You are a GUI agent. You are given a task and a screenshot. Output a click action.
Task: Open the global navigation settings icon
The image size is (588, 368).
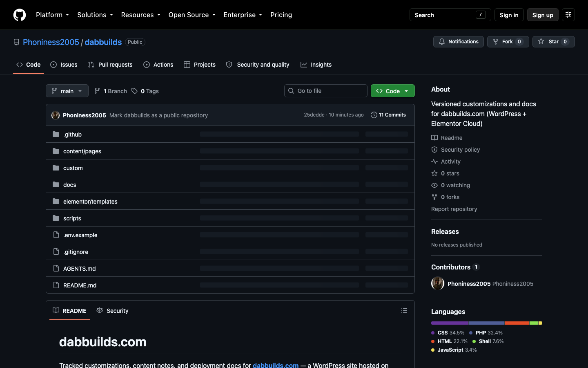click(568, 15)
